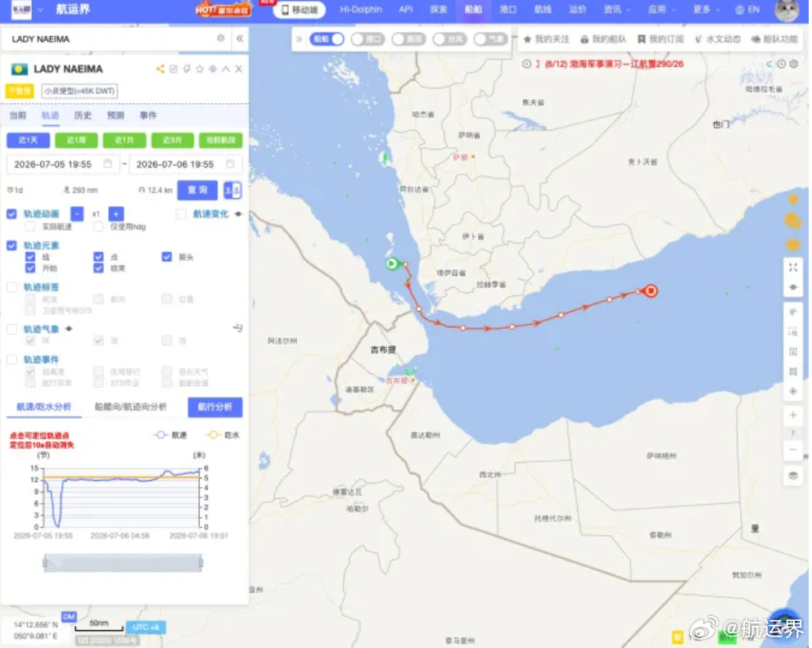Enable the 轨迹标签 checkbox

11,286
